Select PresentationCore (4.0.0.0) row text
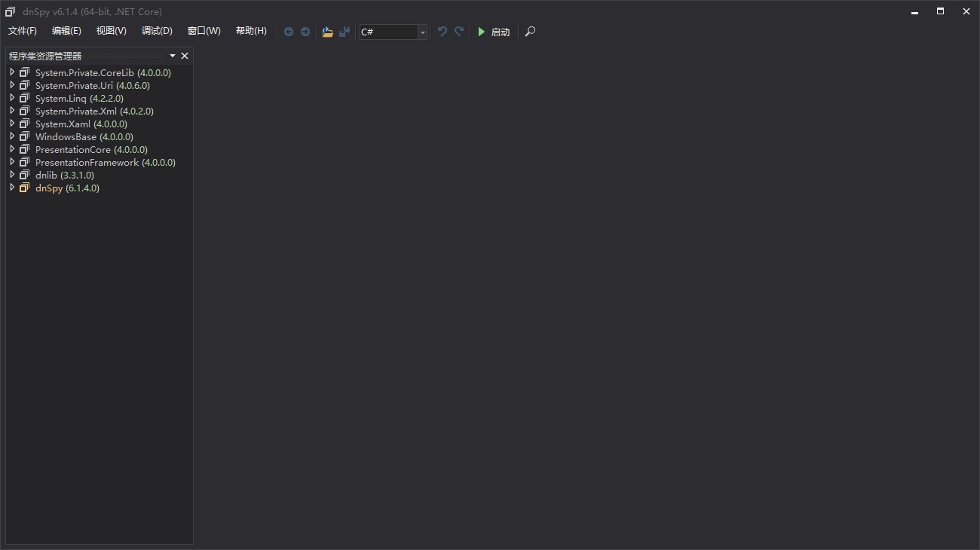Image resolution: width=980 pixels, height=550 pixels. [91, 150]
